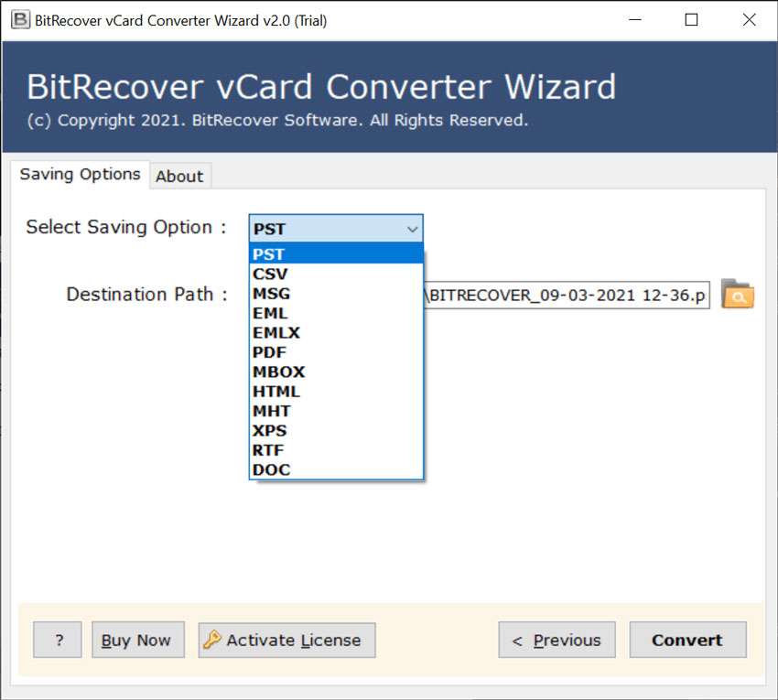Viewport: 778px width, 700px height.
Task: Open the Select Saving Option combo box
Action: point(336,229)
